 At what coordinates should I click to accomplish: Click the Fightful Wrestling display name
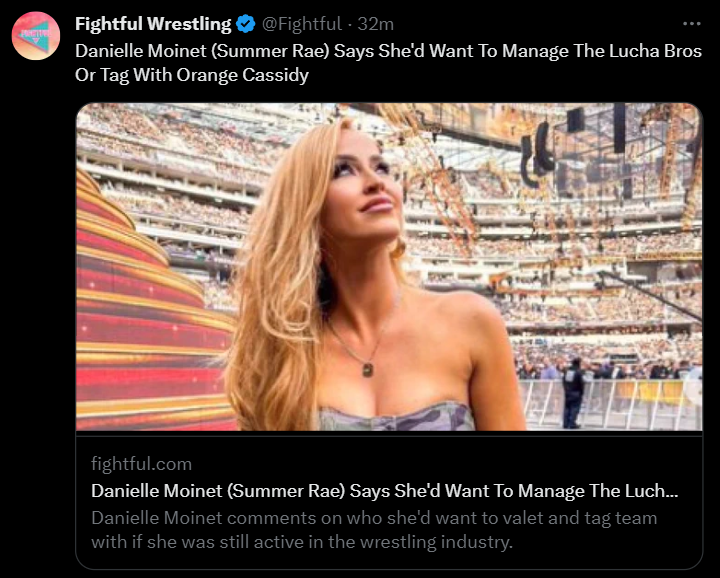(x=153, y=24)
